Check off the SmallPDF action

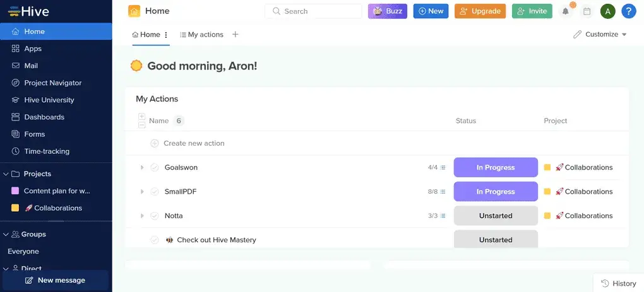coord(155,192)
